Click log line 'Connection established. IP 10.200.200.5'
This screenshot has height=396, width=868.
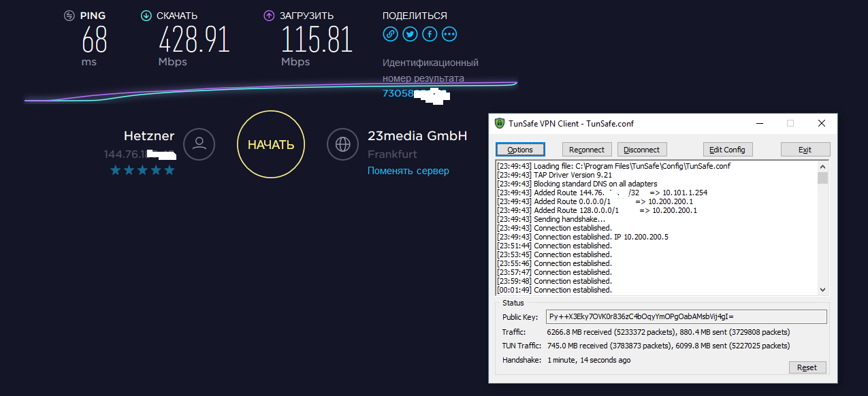pyautogui.click(x=583, y=237)
